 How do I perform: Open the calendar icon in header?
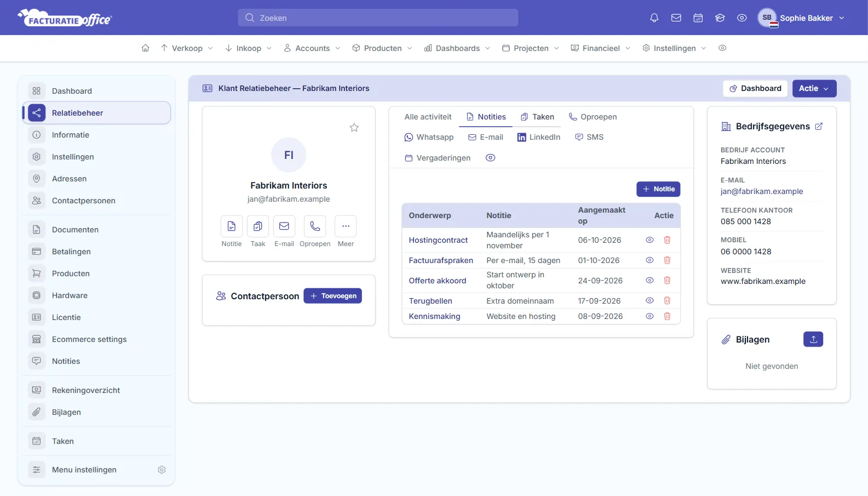[x=698, y=18]
